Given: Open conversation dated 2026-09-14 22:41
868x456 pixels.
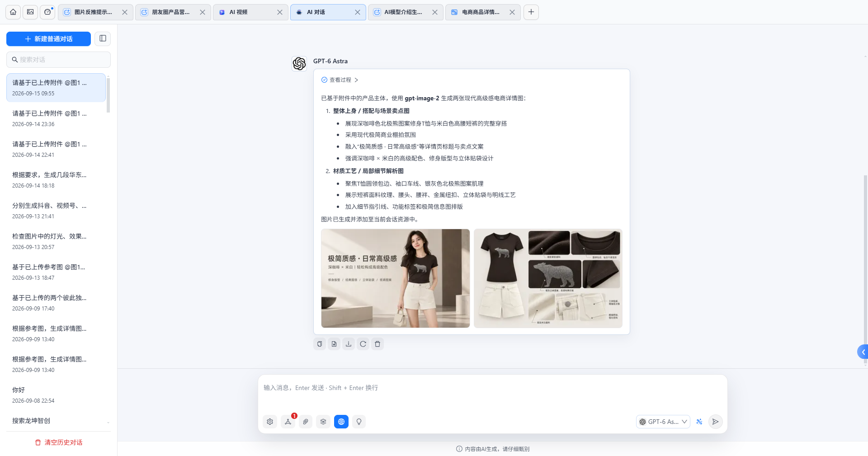Looking at the screenshot, I should tap(56, 149).
